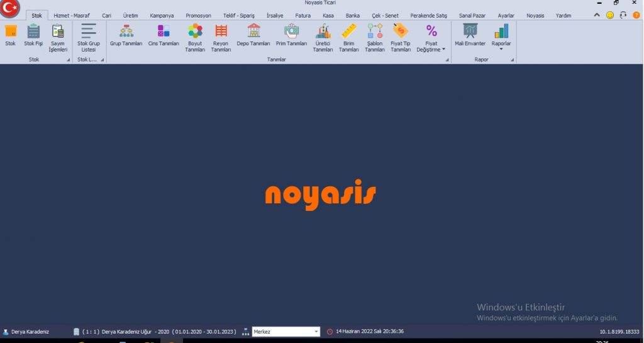The image size is (644, 343).
Task: Open the Noyasis tab
Action: [536, 16]
